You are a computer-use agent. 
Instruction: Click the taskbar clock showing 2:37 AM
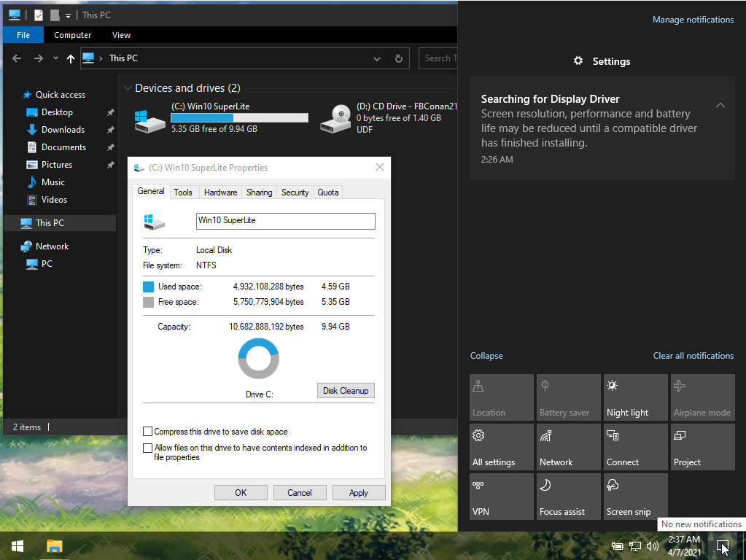pos(684,545)
